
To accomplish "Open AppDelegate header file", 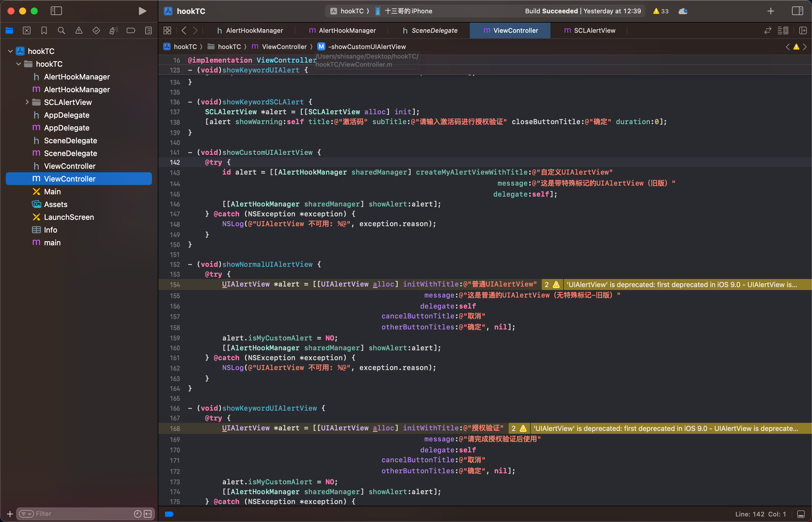I will tap(79, 115).
